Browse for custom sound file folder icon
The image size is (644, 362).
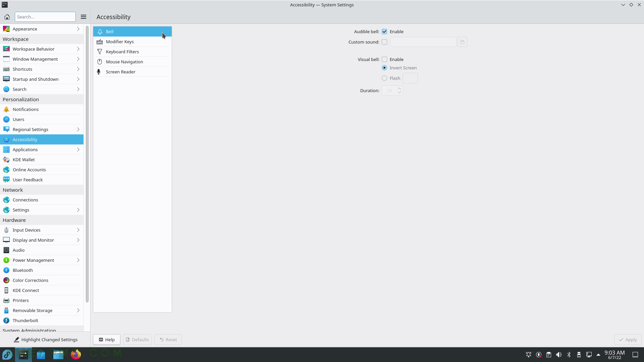click(x=462, y=42)
